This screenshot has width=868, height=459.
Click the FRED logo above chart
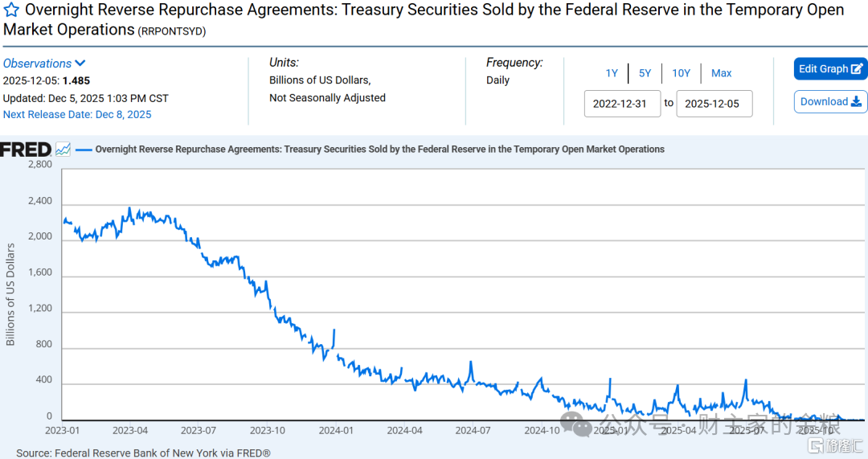(x=26, y=150)
